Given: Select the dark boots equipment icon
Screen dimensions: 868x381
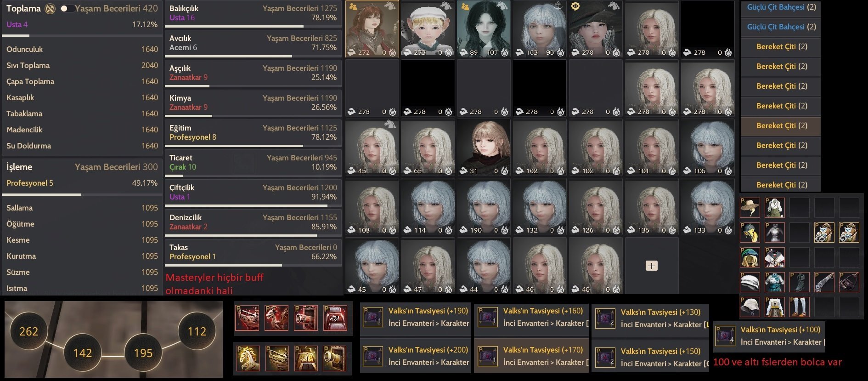Looking at the screenshot, I should click(x=799, y=282).
